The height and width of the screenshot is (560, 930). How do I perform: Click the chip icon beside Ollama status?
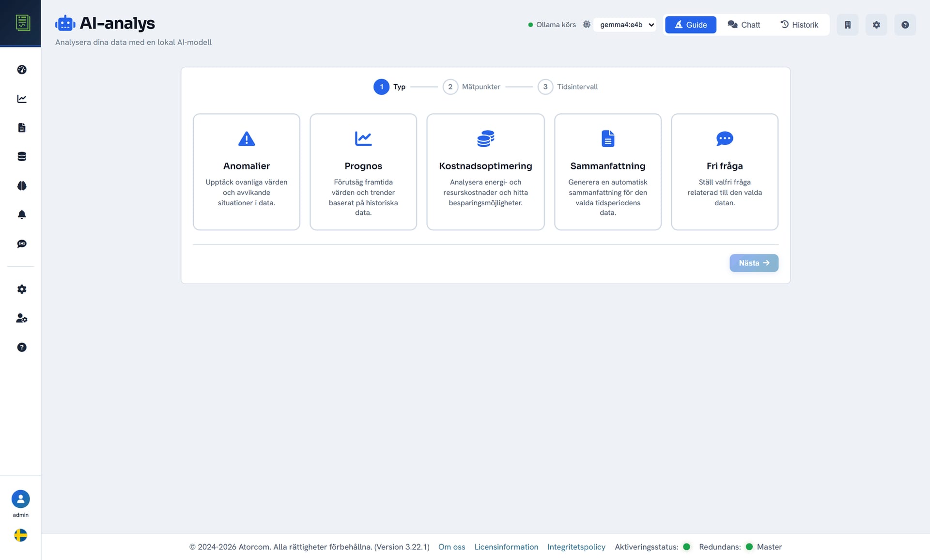[x=587, y=25]
